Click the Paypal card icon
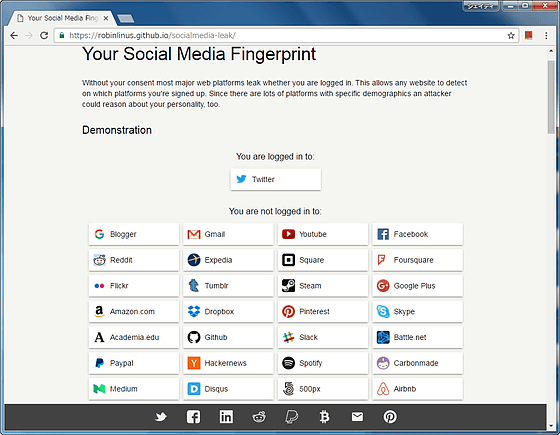Screen dimensions: 560x435 [x=99, y=363]
